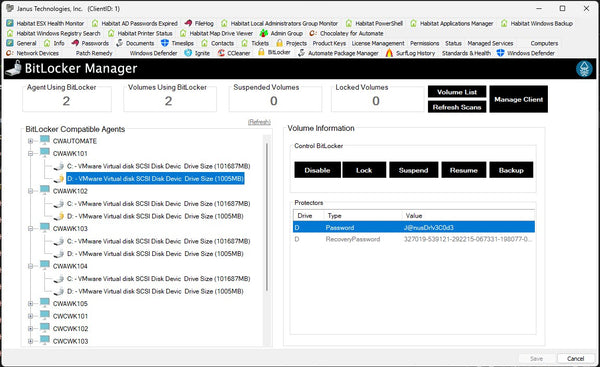The width and height of the screenshot is (600, 367).
Task: Expand the CWAWK105 agent node
Action: coord(31,303)
